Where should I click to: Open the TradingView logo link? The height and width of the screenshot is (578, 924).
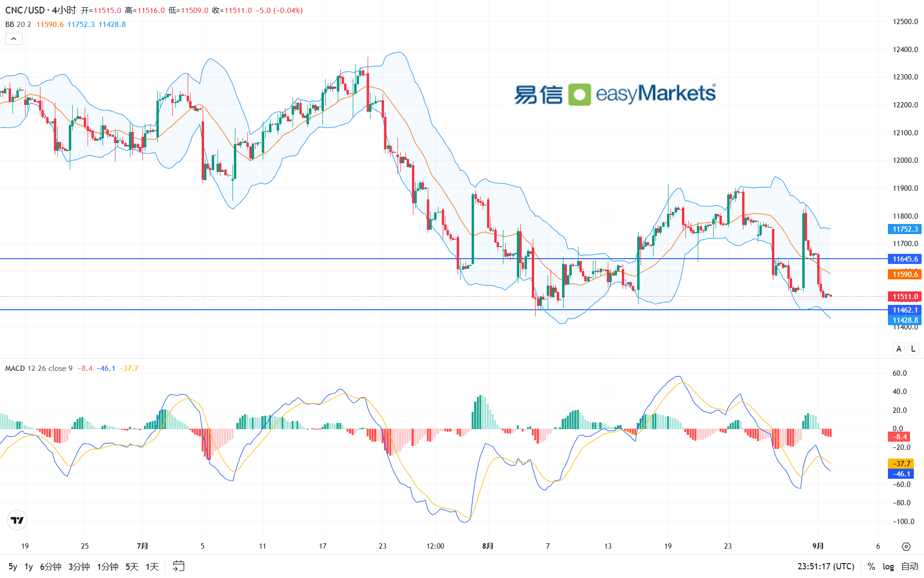coord(17,520)
